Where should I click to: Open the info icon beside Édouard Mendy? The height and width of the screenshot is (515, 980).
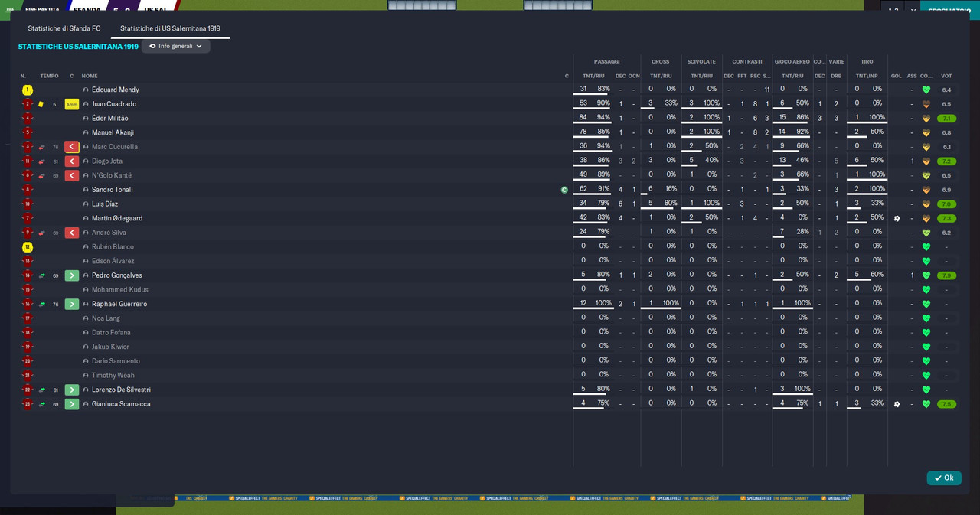86,90
